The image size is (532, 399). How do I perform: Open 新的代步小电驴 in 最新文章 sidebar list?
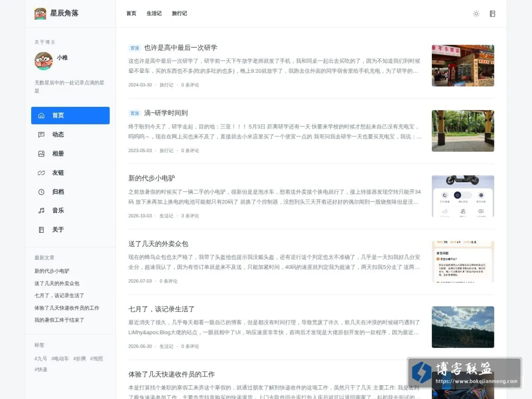pyautogui.click(x=52, y=271)
